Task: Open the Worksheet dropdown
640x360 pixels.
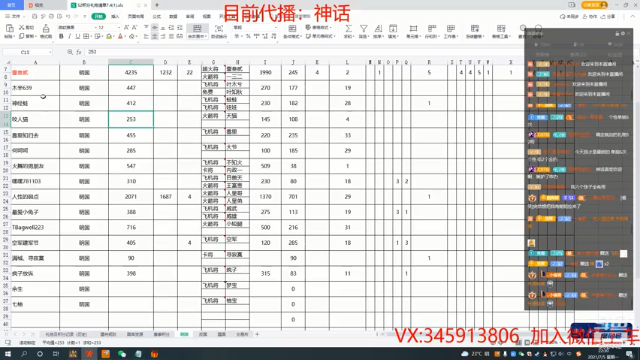Action: (451, 36)
